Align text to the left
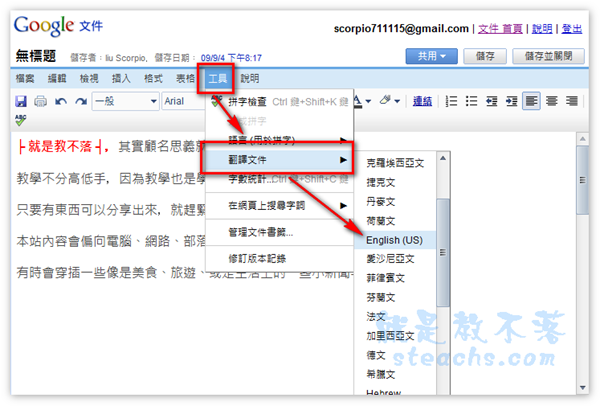The image size is (600, 406). (x=531, y=101)
